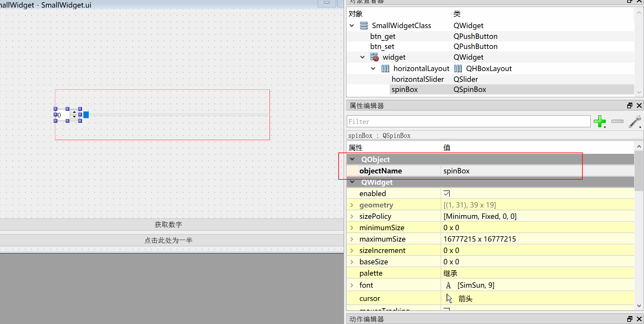Viewport: 644px width, 324px height.
Task: Click the font icon in the font property row
Action: (x=448, y=285)
